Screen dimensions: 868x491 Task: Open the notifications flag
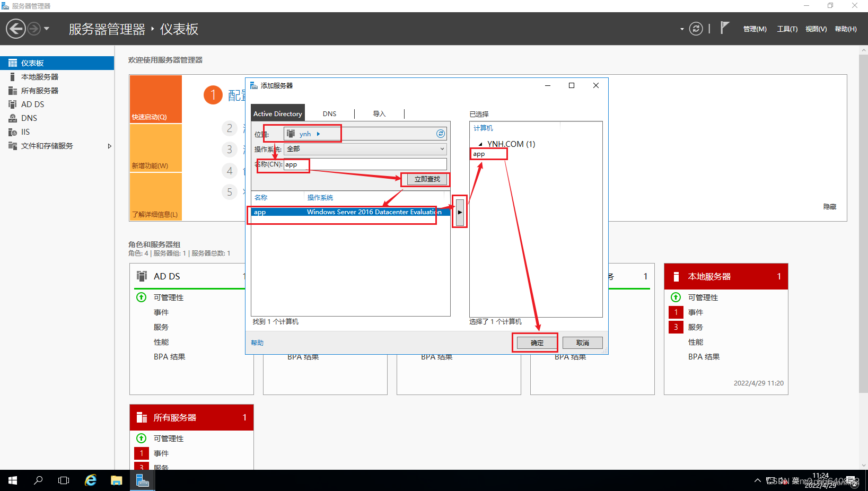point(725,28)
